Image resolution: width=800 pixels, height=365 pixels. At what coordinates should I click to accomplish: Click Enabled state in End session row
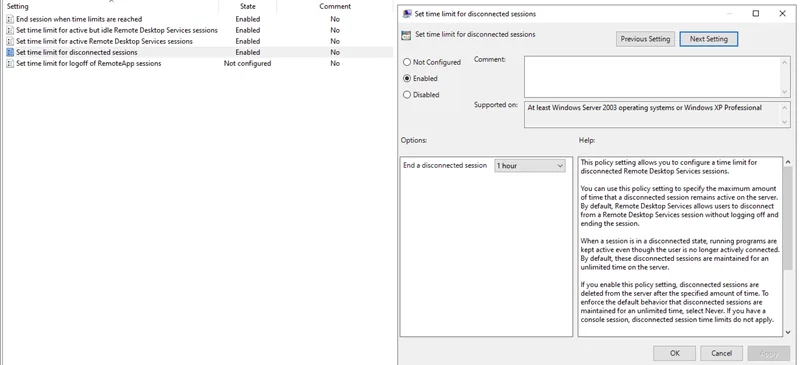point(247,19)
